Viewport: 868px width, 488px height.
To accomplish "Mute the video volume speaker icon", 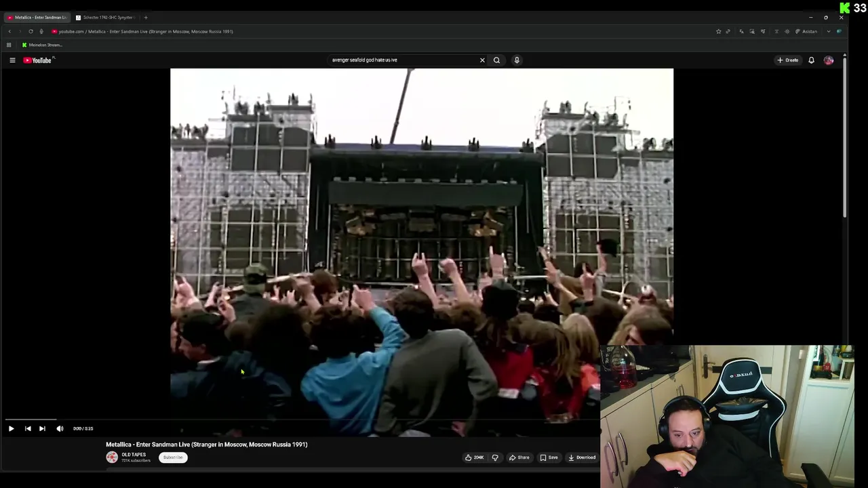I will 60,428.
